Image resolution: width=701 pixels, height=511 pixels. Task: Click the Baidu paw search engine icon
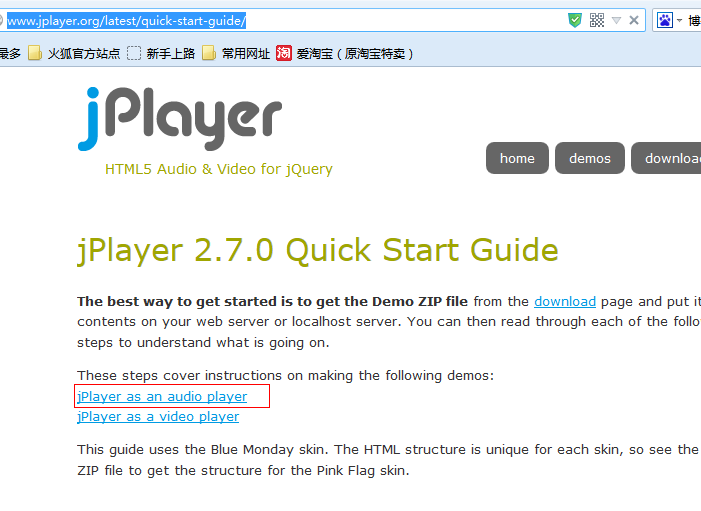[665, 20]
